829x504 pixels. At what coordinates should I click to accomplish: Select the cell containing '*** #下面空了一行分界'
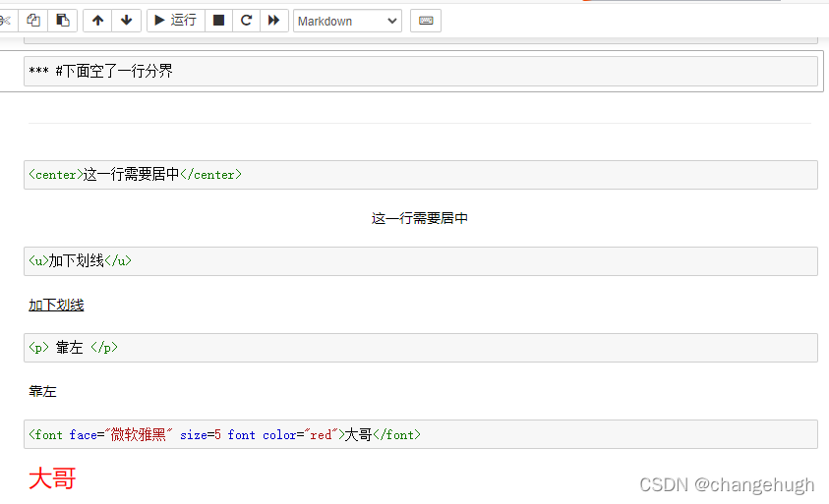[x=421, y=72]
